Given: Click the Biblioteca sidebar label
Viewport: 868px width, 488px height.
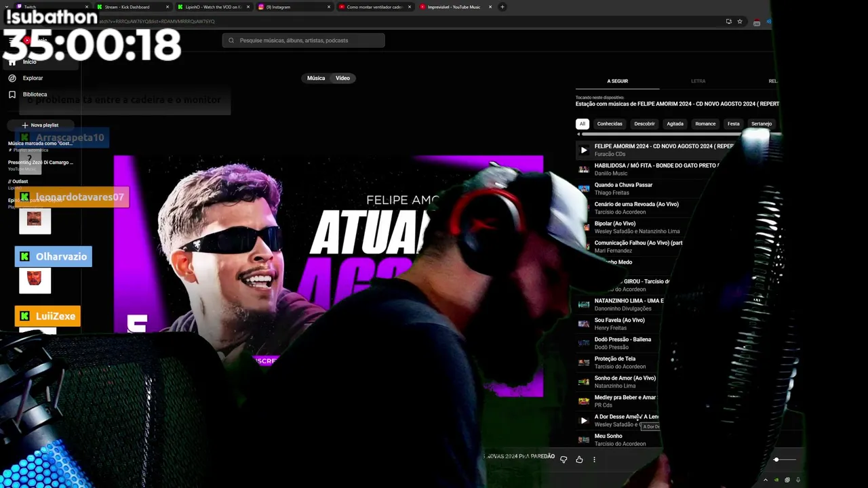Looking at the screenshot, I should [x=35, y=94].
